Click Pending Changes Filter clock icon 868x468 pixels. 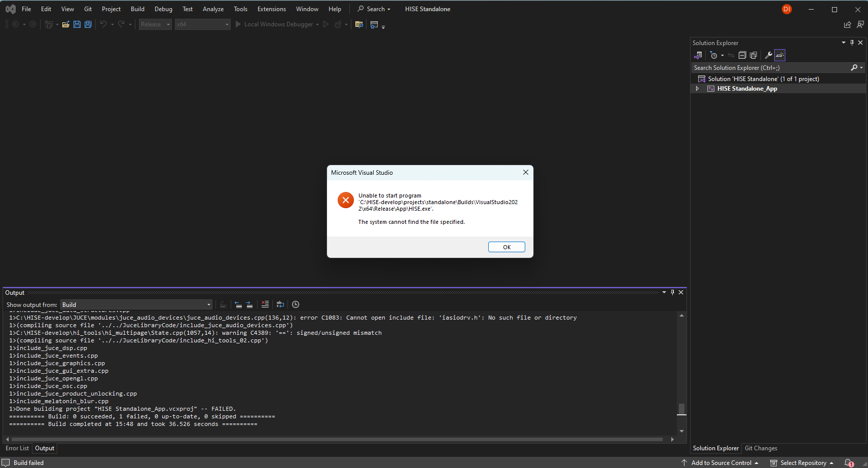[714, 55]
